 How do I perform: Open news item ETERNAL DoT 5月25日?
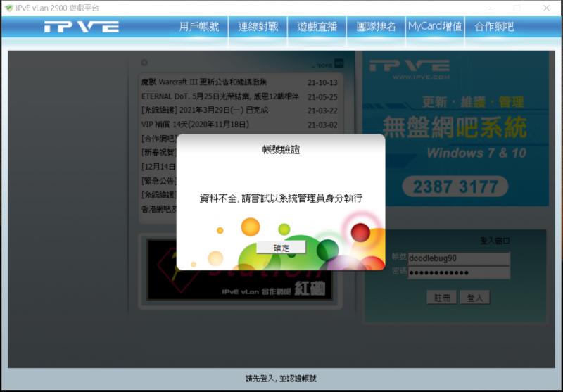(220, 96)
